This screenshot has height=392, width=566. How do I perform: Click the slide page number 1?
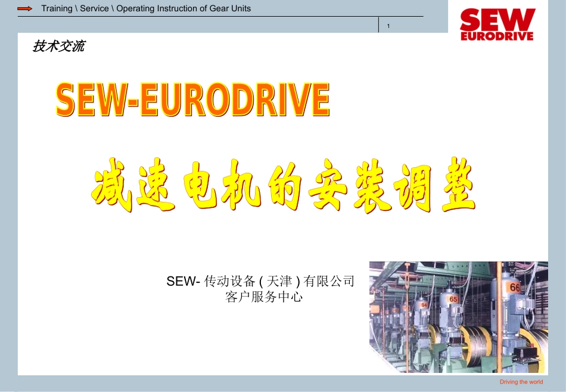388,26
